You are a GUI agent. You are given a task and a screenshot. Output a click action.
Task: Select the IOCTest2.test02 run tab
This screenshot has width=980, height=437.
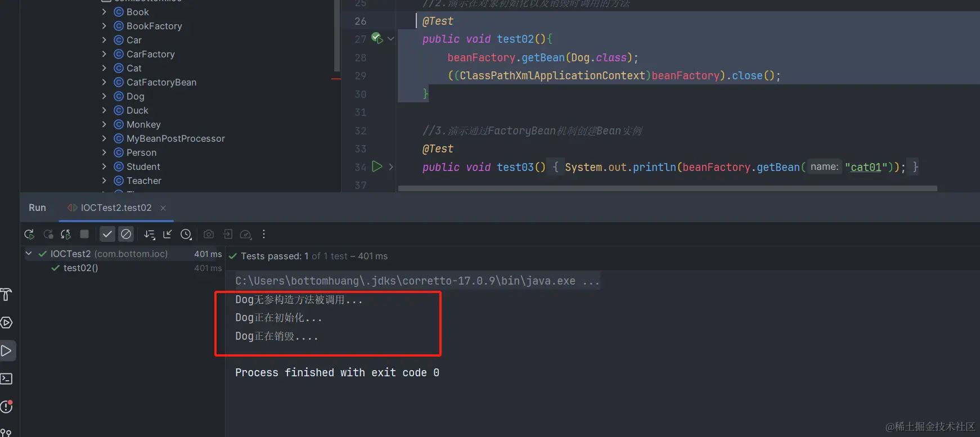pyautogui.click(x=116, y=208)
